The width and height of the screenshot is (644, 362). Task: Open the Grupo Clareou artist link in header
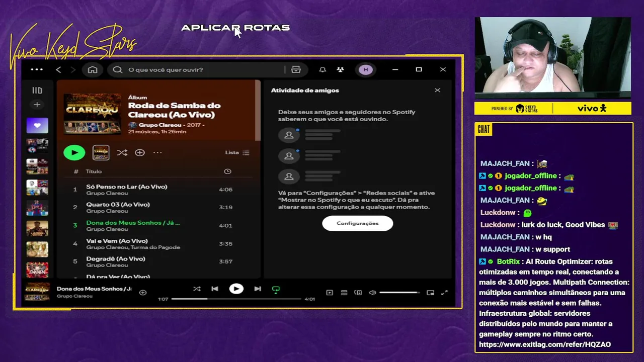point(159,125)
